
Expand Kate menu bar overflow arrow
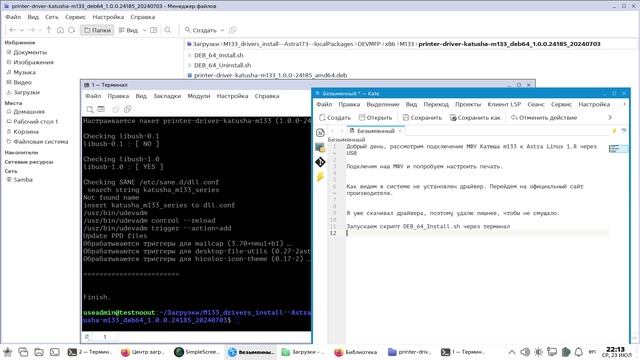pyautogui.click(x=624, y=104)
